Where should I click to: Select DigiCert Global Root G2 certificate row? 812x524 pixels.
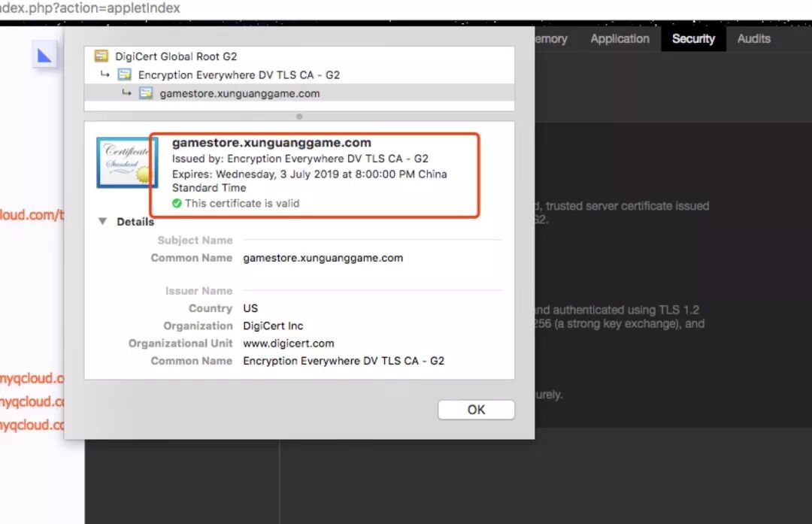tap(299, 56)
